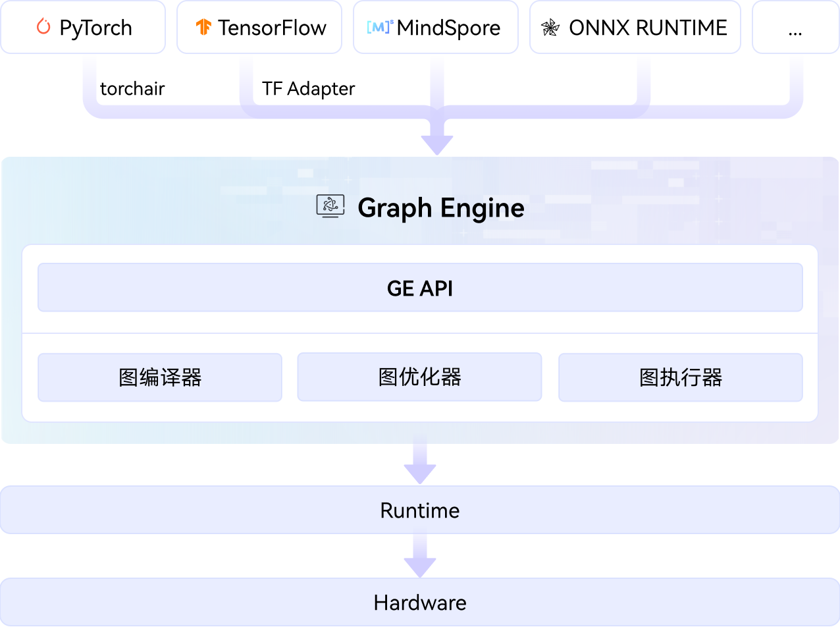
Task: Click the 图编译器 button
Action: (x=159, y=377)
